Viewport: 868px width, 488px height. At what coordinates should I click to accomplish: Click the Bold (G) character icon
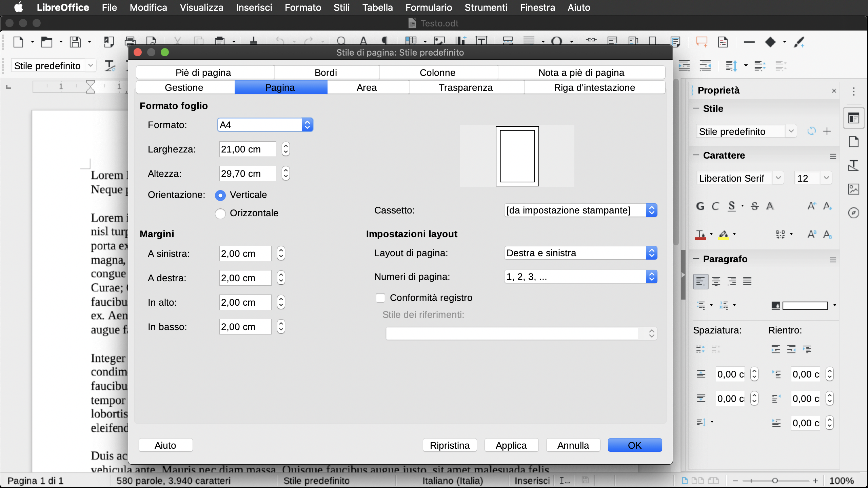click(x=700, y=206)
